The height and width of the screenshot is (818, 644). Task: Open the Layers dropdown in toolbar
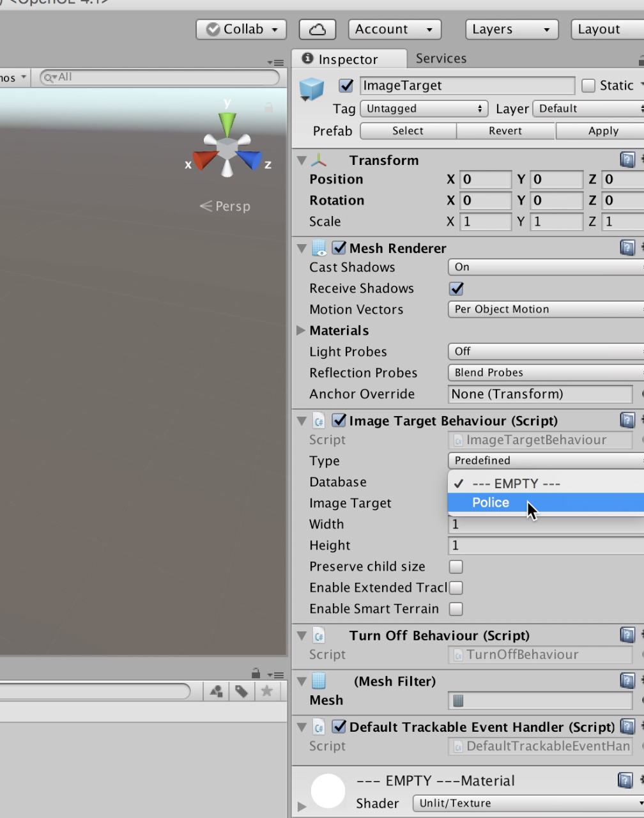tap(512, 29)
